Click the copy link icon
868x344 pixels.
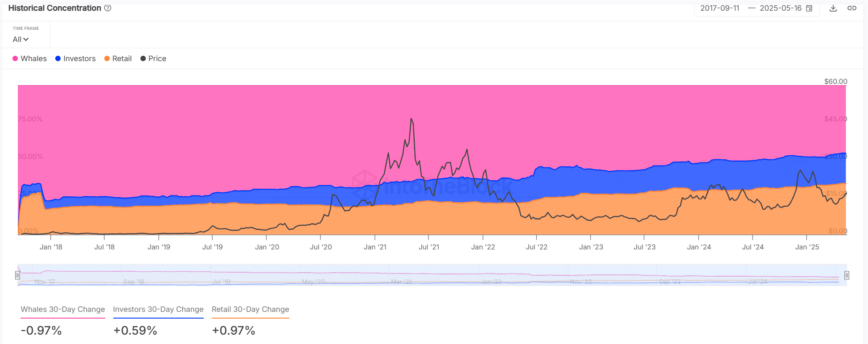[x=852, y=8]
